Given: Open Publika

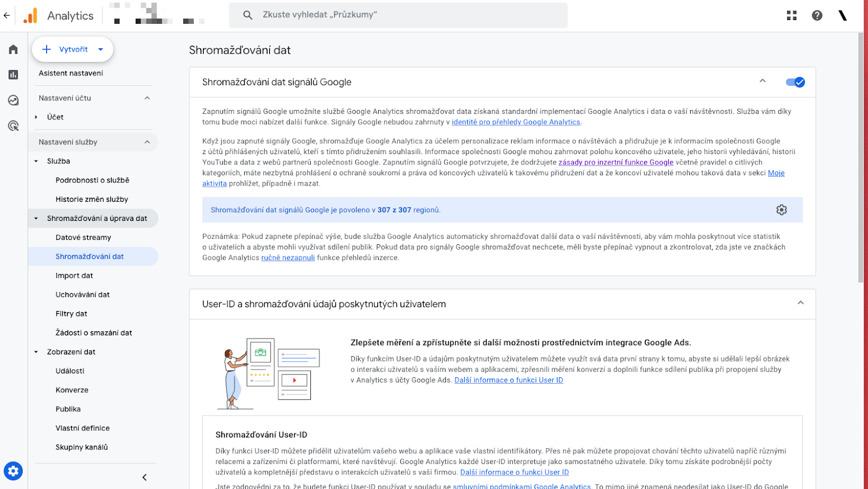Looking at the screenshot, I should (68, 409).
